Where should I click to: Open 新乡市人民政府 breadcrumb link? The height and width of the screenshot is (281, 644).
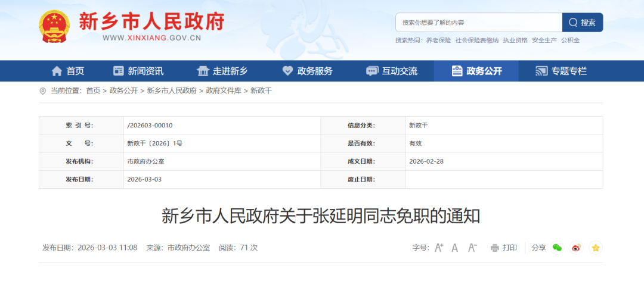[172, 90]
